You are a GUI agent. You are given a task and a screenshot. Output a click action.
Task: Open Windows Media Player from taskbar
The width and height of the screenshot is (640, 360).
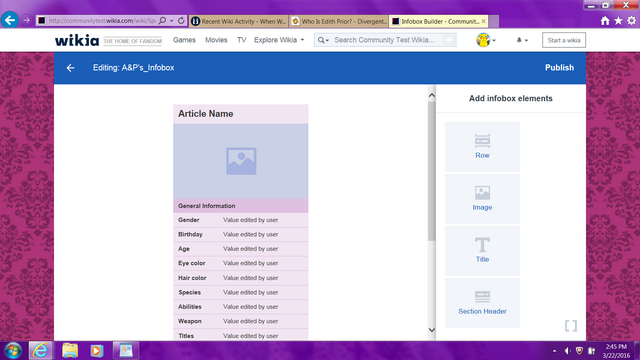[x=97, y=351]
